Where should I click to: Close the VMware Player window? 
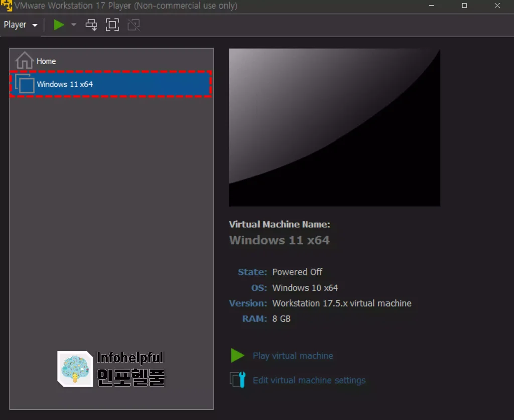pyautogui.click(x=497, y=6)
